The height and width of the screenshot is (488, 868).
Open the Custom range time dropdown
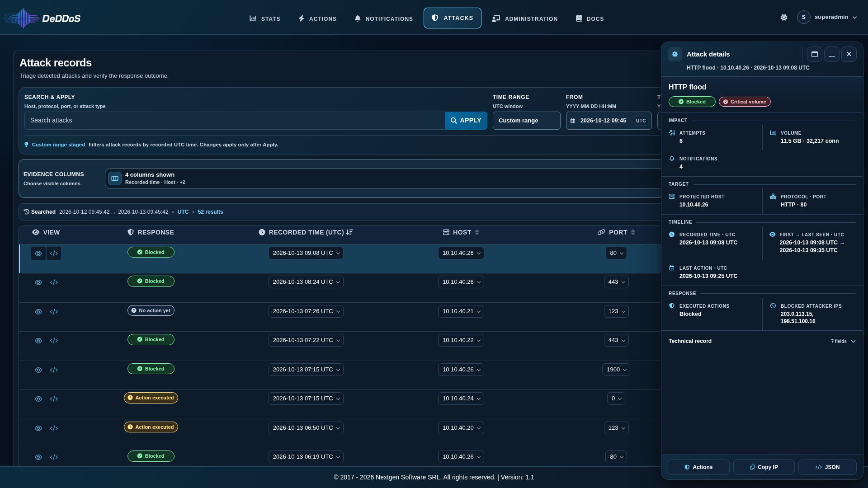tap(527, 121)
